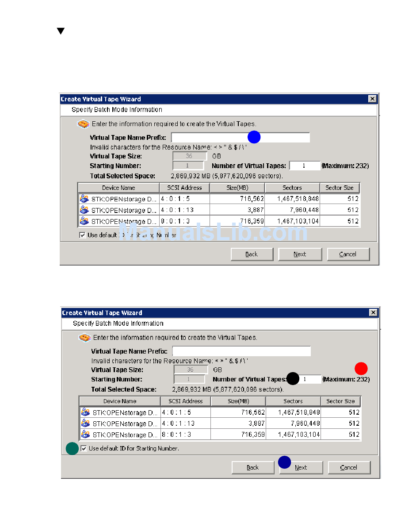Click Number of Virtual Tapes field in upper wizard

[305, 166]
